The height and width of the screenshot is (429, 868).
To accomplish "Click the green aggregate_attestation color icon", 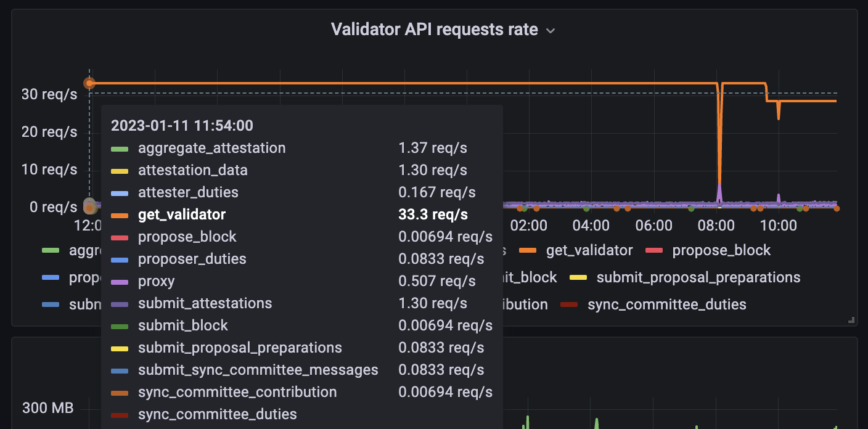I will (118, 148).
